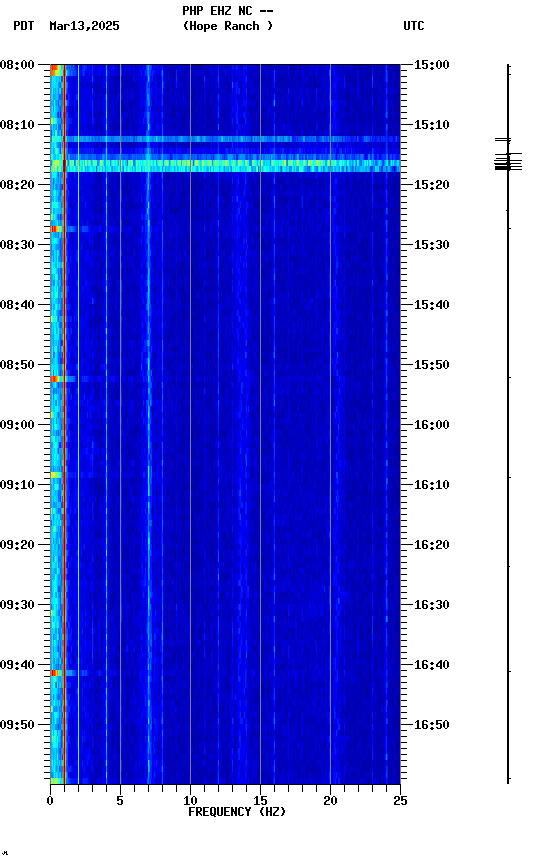This screenshot has height=864, width=552.
Task: Click the '25' frequency axis tick label
Action: (400, 801)
